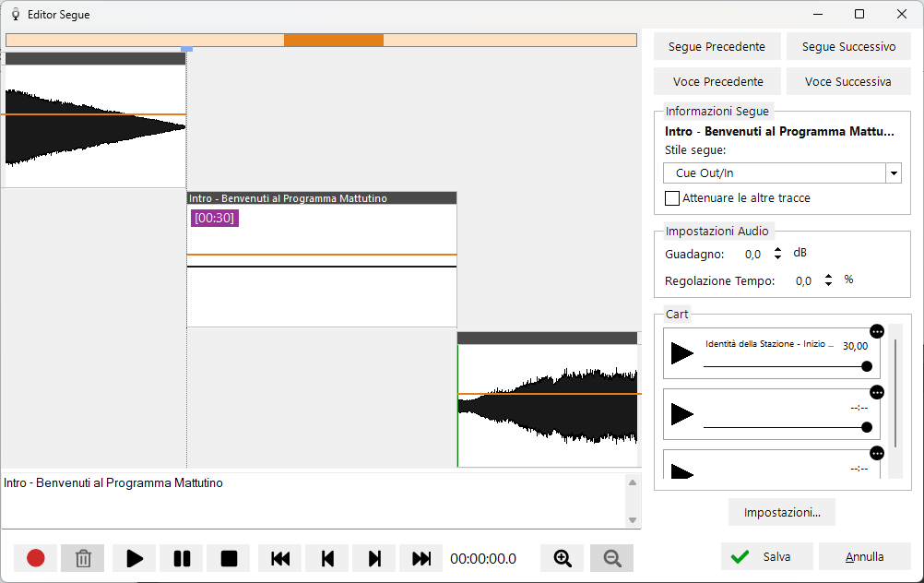Click the fading-in waveform of the last track
The width and height of the screenshot is (924, 583).
548,406
